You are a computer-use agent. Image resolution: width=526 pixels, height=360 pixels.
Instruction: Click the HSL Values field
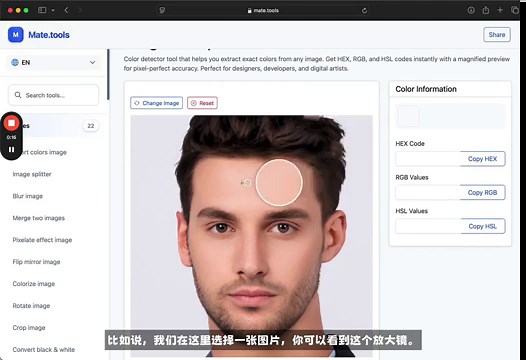tap(428, 226)
